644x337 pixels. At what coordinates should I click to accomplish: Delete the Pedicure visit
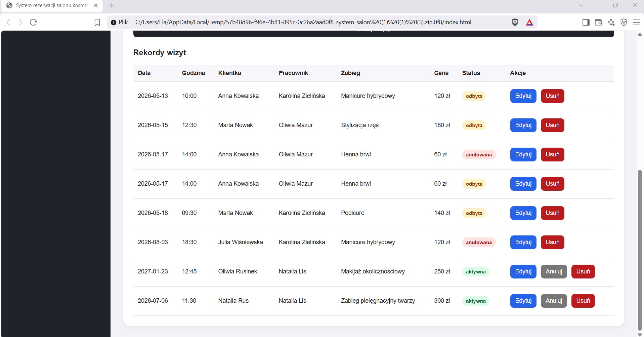(552, 213)
